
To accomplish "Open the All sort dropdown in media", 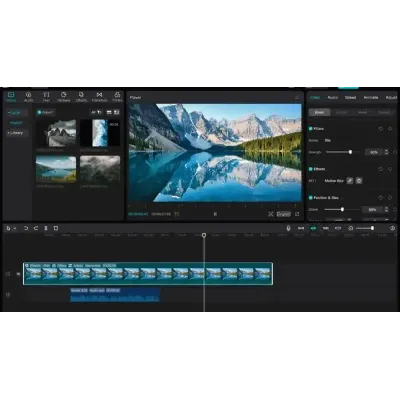I will [x=96, y=113].
